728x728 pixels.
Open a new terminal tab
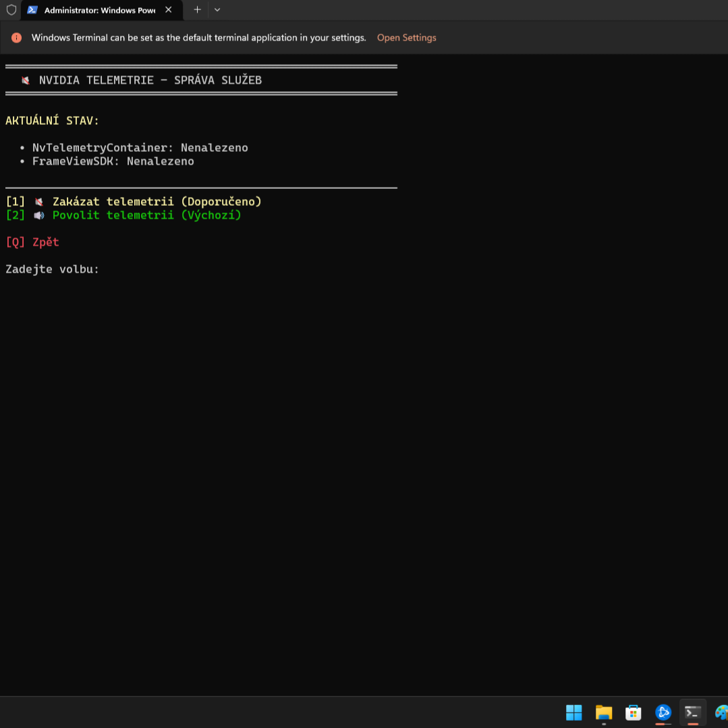click(197, 10)
